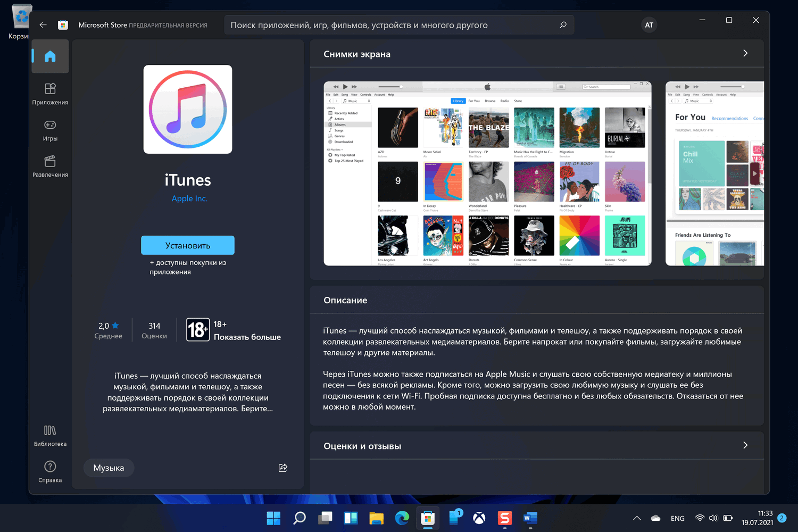Install iTunes with the Установить button
The image size is (798, 532).
click(x=188, y=245)
